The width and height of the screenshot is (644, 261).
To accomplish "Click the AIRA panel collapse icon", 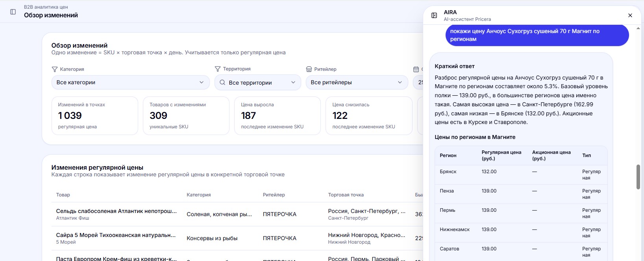I will click(434, 15).
